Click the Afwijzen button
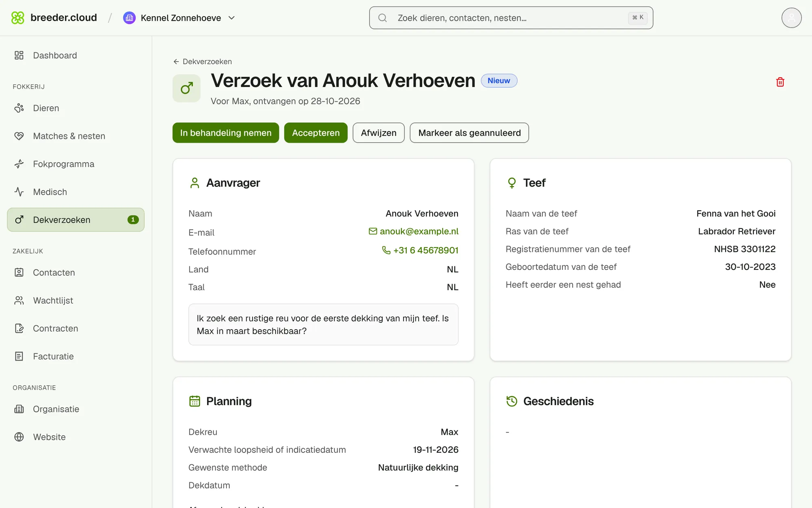812x508 pixels. coord(378,133)
